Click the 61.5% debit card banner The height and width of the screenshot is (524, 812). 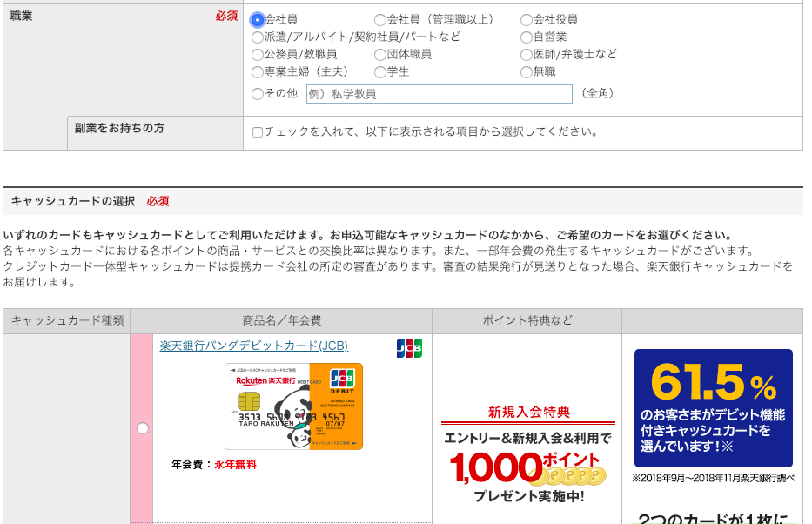pyautogui.click(x=713, y=408)
